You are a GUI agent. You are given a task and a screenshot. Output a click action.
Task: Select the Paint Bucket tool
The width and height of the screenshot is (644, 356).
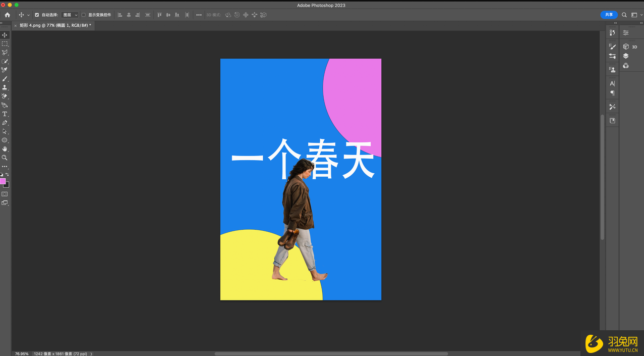pos(5,105)
